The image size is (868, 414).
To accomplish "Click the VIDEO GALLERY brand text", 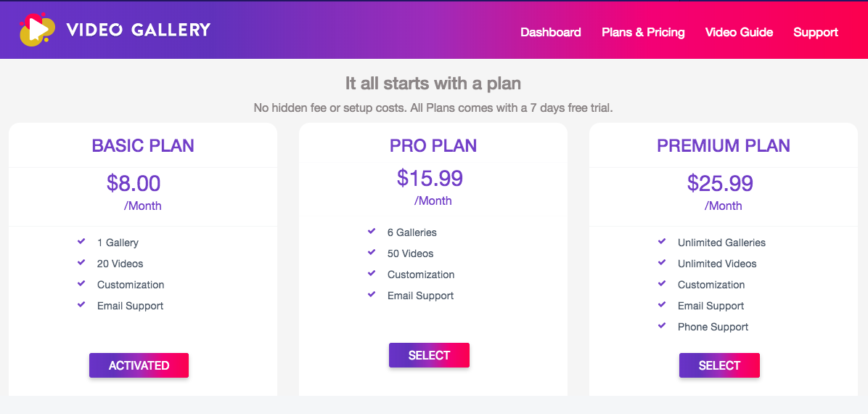I will coord(139,30).
